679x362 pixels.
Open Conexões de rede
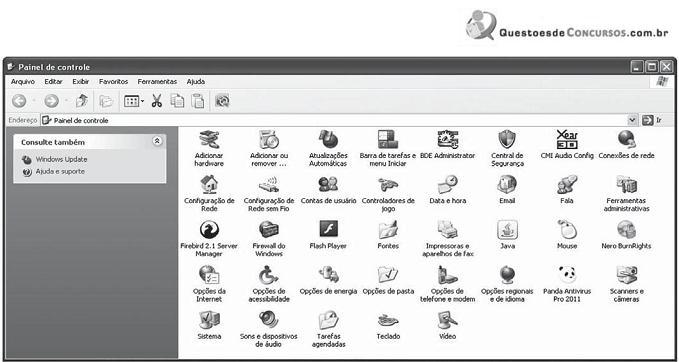(626, 140)
